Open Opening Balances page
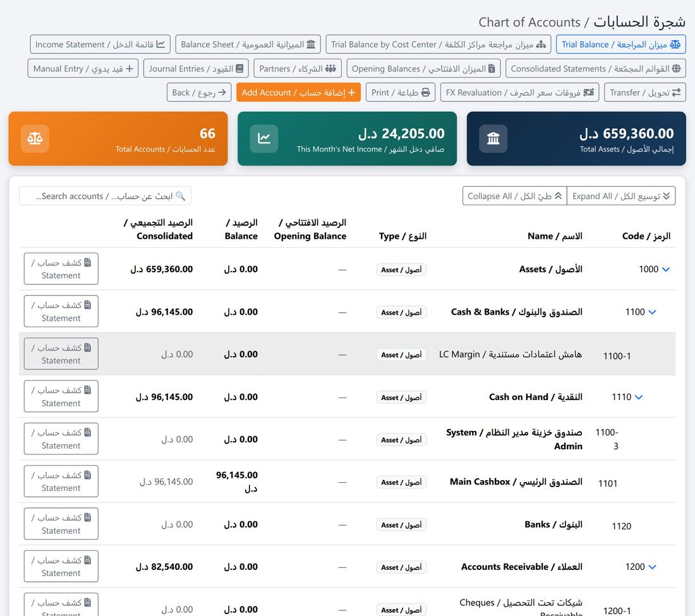Image resolution: width=695 pixels, height=616 pixels. click(x=423, y=69)
